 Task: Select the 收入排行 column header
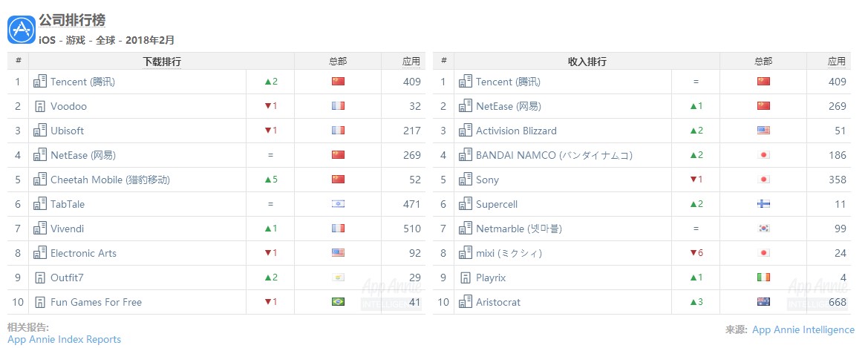(587, 62)
